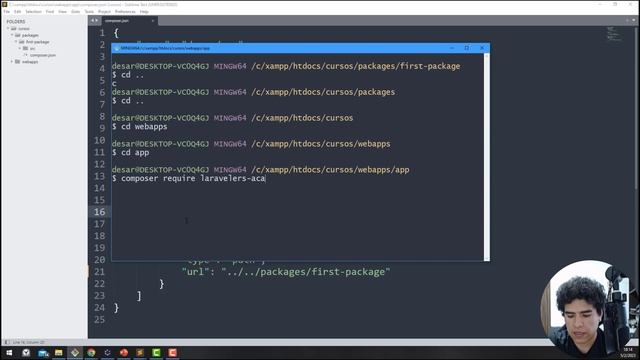The image size is (640, 360).
Task: Open the red Camtasia recorder taskbar icon
Action: click(173, 352)
